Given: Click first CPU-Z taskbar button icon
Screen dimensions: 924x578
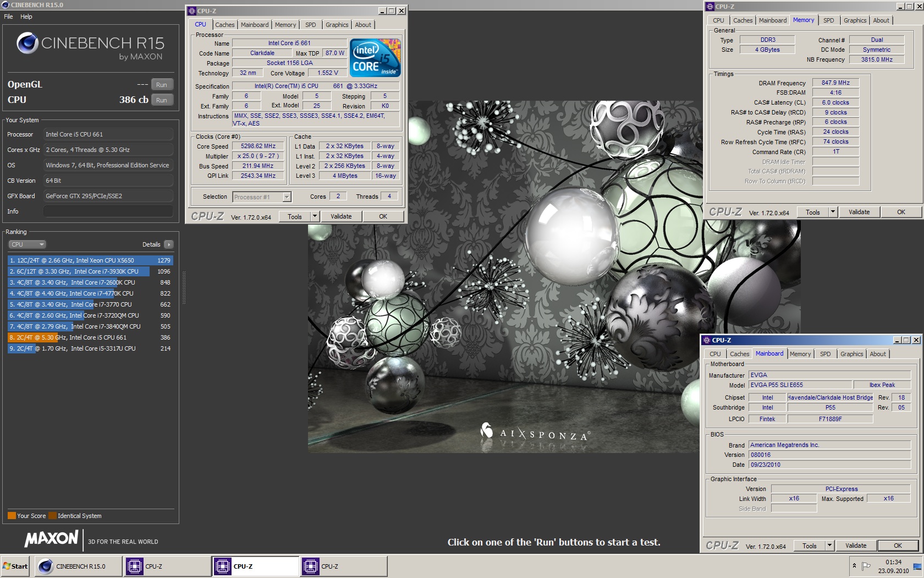Looking at the screenshot, I should point(134,566).
